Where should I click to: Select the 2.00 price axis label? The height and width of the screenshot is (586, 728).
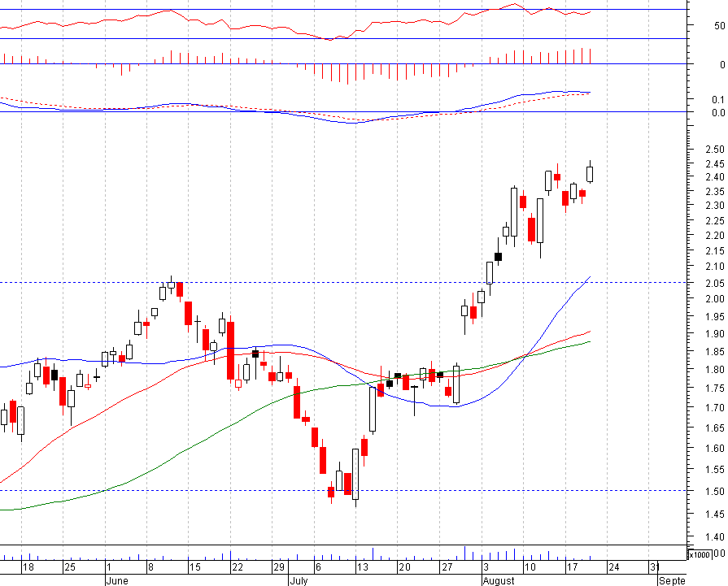click(x=714, y=299)
